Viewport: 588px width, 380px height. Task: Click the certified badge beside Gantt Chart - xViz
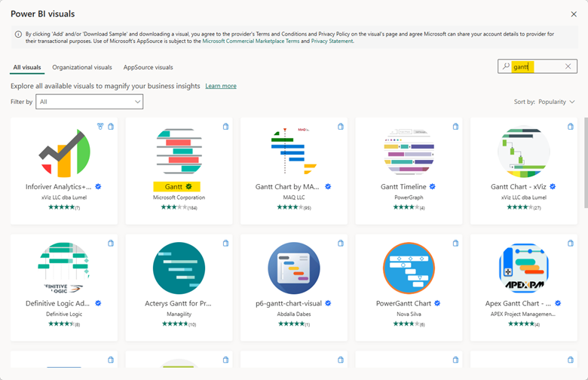(553, 186)
